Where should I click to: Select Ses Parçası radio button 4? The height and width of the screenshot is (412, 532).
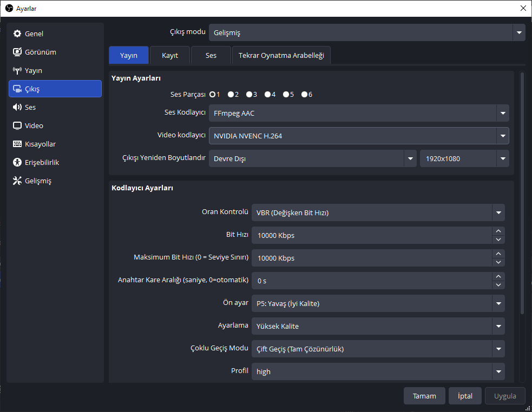268,95
